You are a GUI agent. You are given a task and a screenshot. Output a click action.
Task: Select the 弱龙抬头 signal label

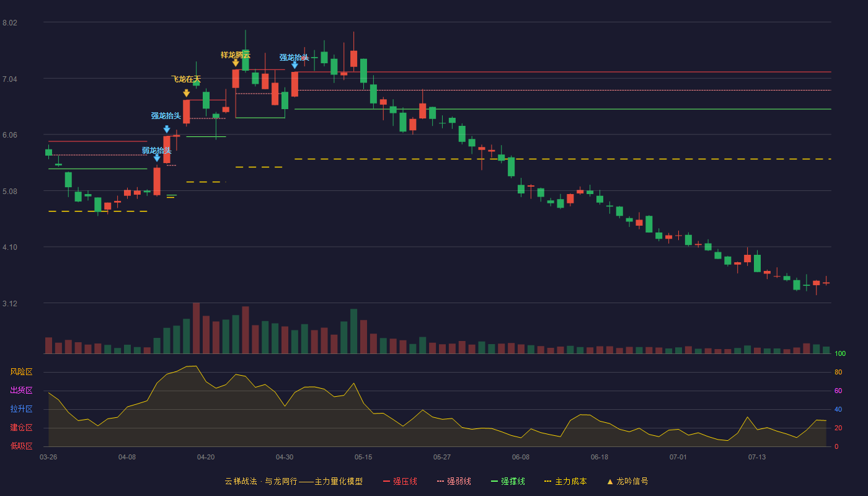pyautogui.click(x=156, y=150)
